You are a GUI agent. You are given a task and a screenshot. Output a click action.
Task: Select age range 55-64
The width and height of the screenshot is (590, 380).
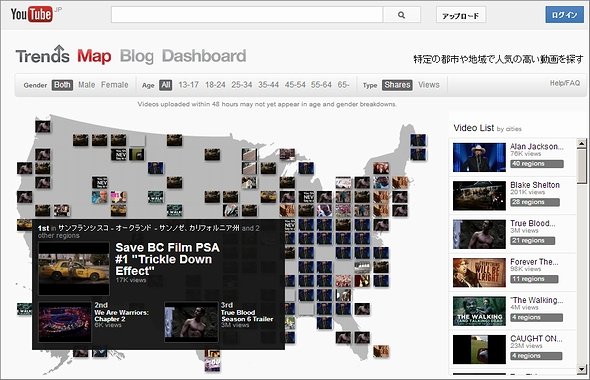321,85
